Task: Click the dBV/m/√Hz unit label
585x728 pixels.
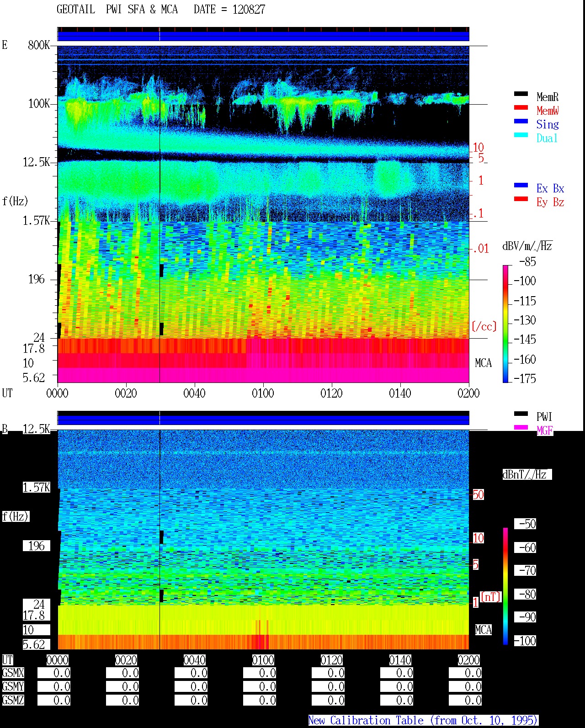Action: coord(527,246)
